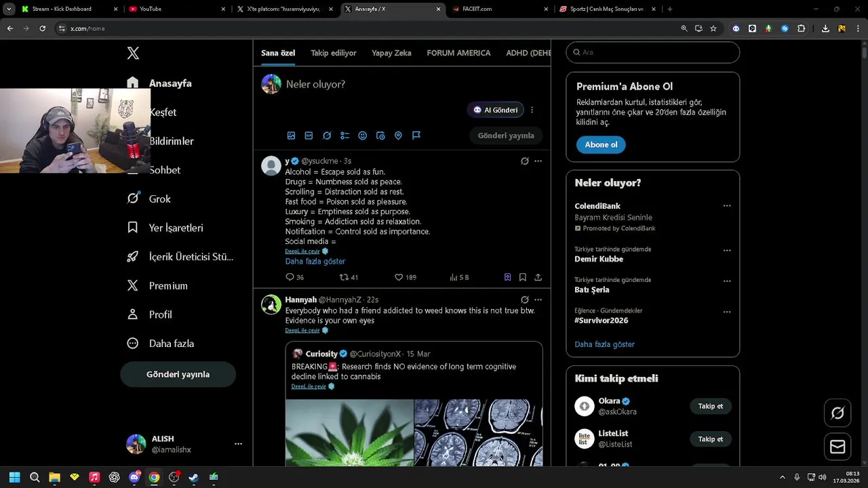
Task: Click the AI Gönderi button
Action: [496, 110]
